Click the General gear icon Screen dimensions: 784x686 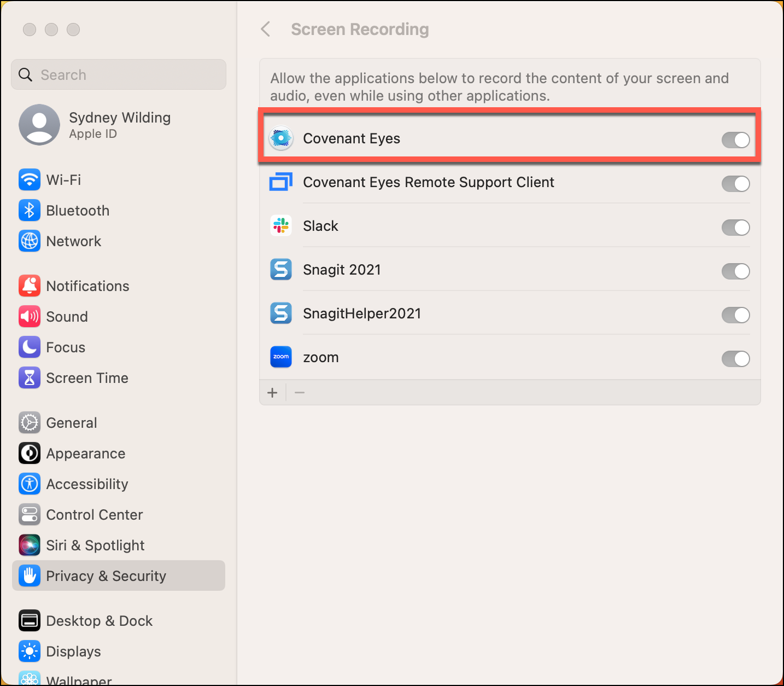[x=30, y=422]
